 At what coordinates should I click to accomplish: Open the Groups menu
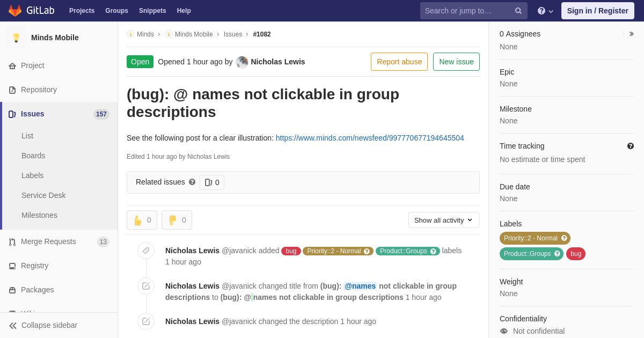point(116,11)
